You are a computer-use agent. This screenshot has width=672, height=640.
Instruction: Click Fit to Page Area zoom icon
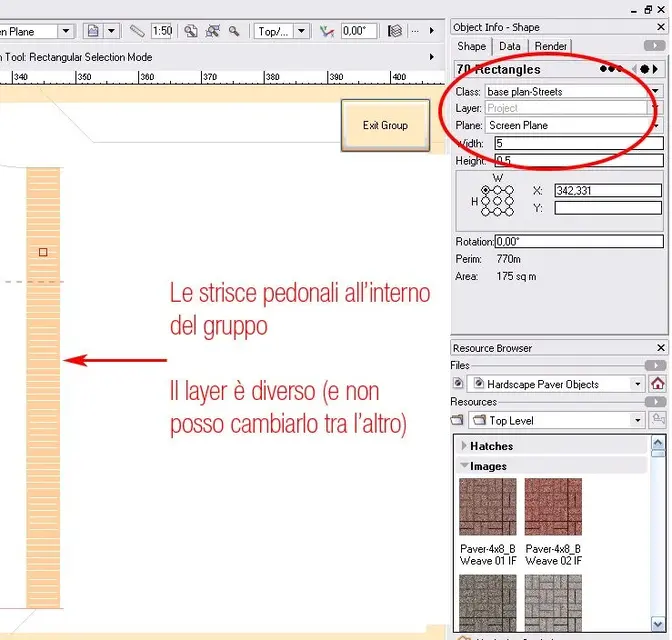191,31
